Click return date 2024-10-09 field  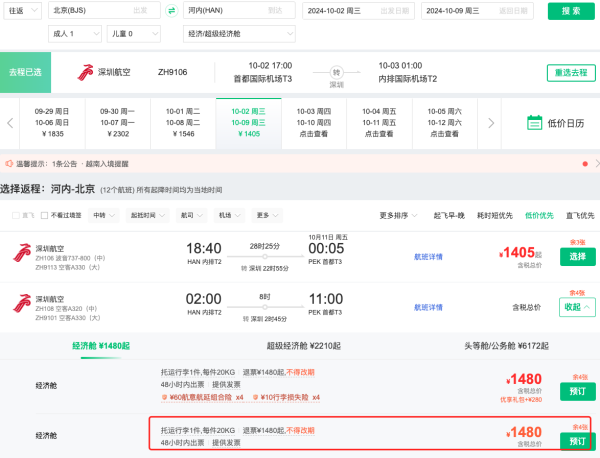tap(477, 11)
